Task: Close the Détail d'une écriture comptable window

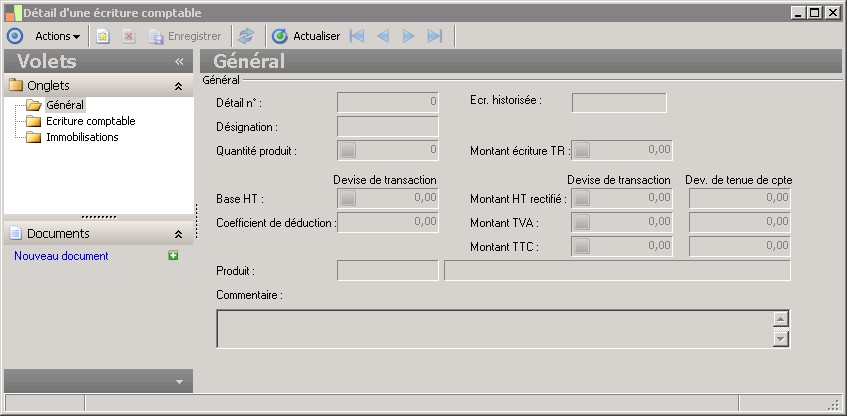Action: click(832, 13)
